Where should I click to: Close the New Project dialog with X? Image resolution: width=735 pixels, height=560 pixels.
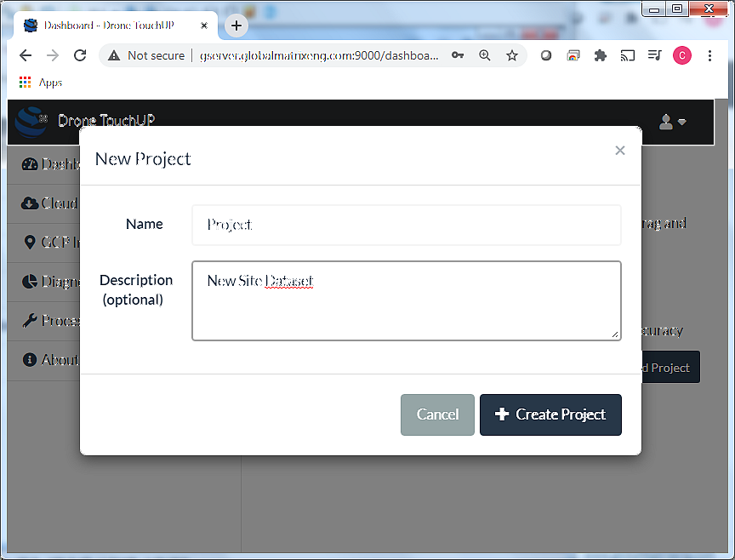[619, 151]
